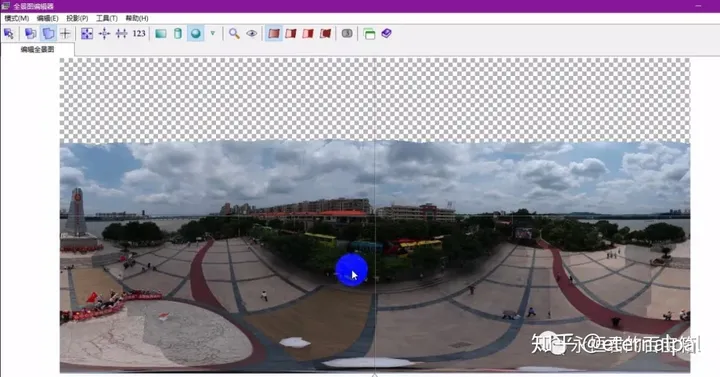Open the 工具(T) menu
Image resolution: width=720 pixels, height=377 pixels.
[x=107, y=18]
